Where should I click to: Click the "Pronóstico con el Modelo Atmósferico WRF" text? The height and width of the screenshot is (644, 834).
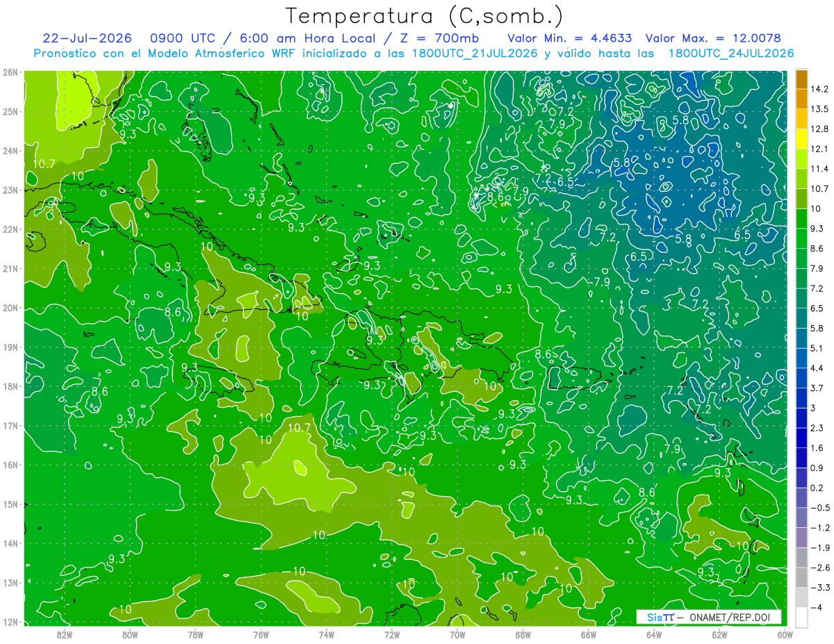165,53
